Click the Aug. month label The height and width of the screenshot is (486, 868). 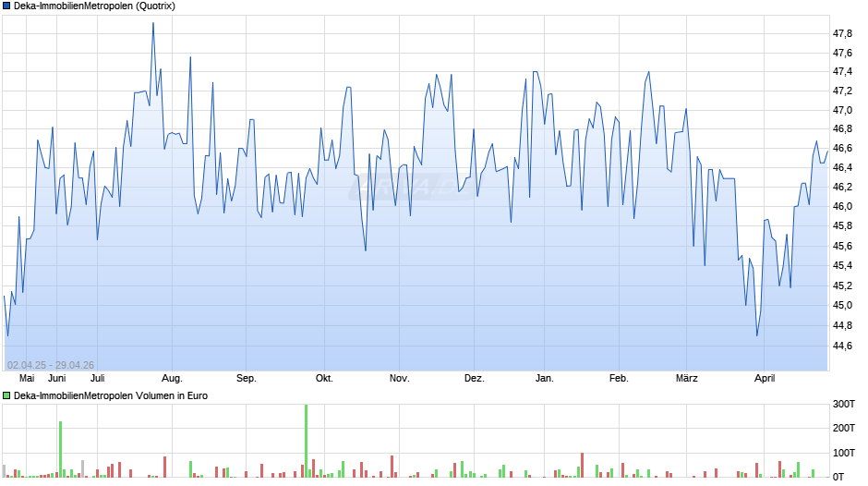click(x=172, y=379)
